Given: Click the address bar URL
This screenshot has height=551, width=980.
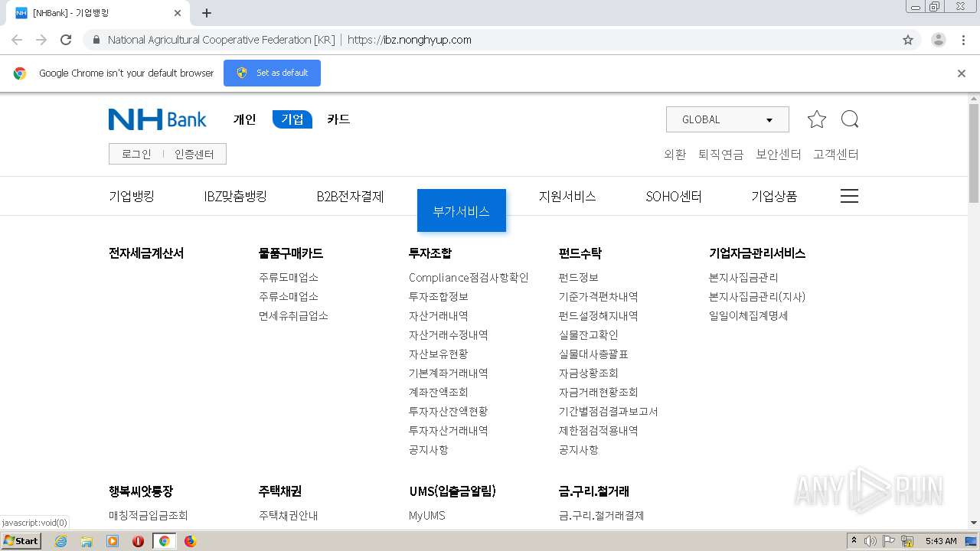Looking at the screenshot, I should [410, 40].
